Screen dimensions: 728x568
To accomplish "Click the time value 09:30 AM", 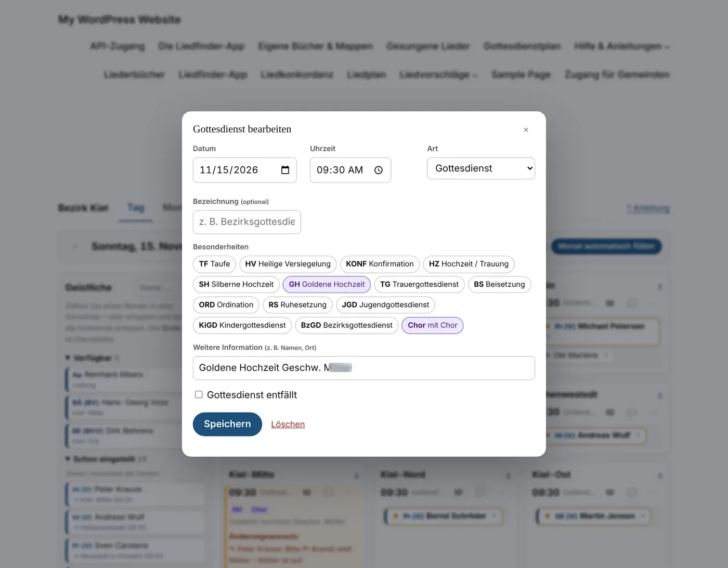I will [340, 170].
